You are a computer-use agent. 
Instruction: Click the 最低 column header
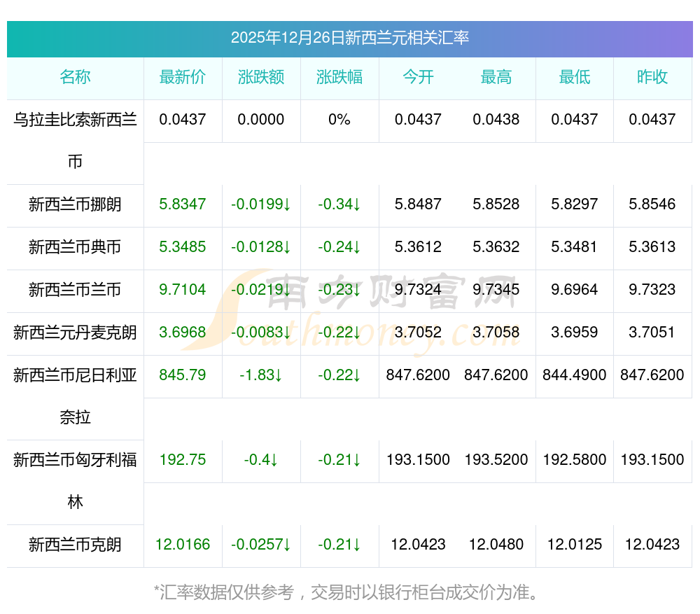575,78
